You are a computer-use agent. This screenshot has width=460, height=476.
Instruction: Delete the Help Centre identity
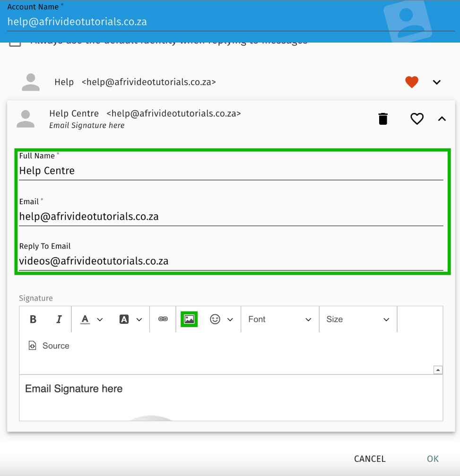(x=383, y=119)
